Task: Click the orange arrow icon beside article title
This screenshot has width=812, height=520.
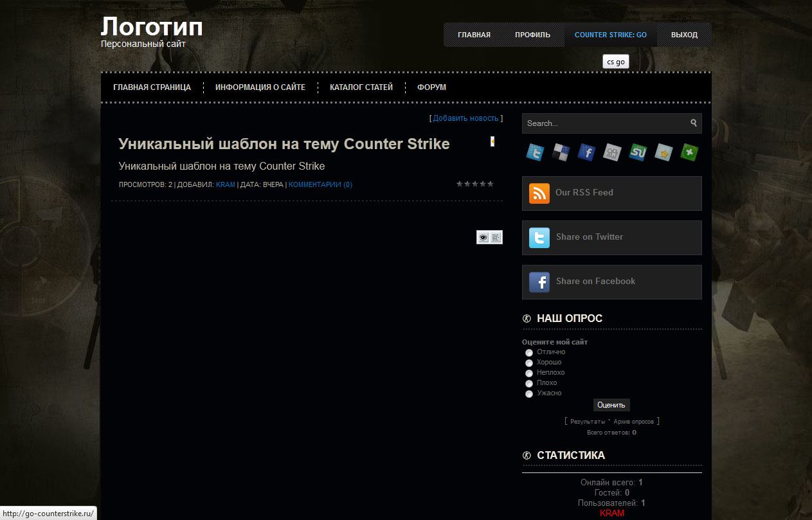Action: pyautogui.click(x=492, y=141)
